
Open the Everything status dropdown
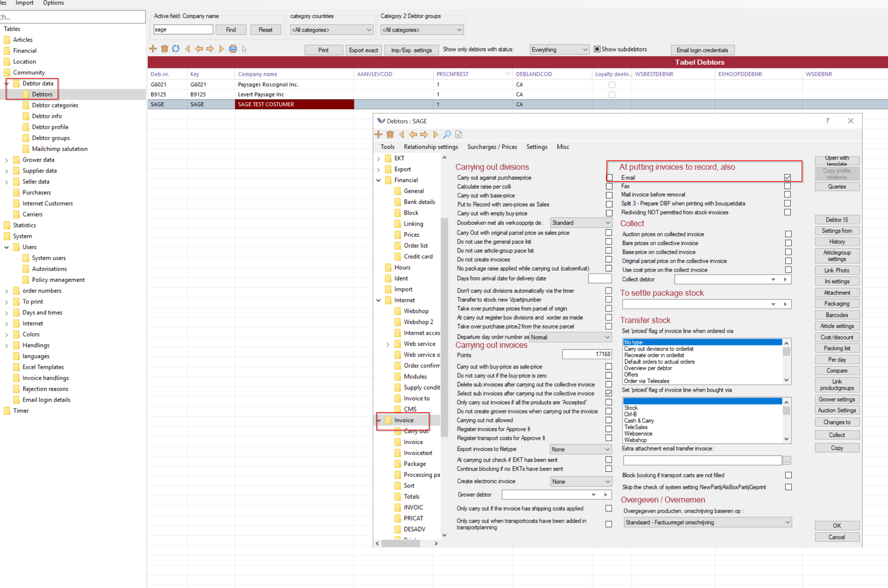click(559, 50)
